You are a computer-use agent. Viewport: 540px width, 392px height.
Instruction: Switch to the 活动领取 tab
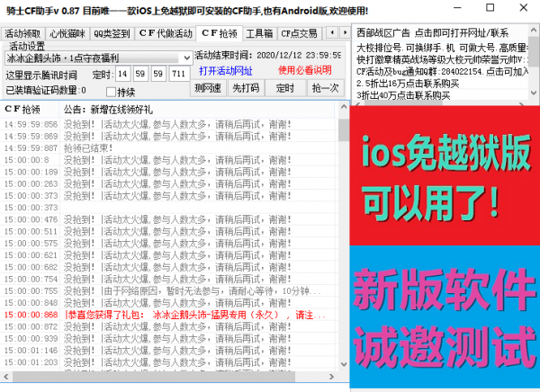coord(22,34)
